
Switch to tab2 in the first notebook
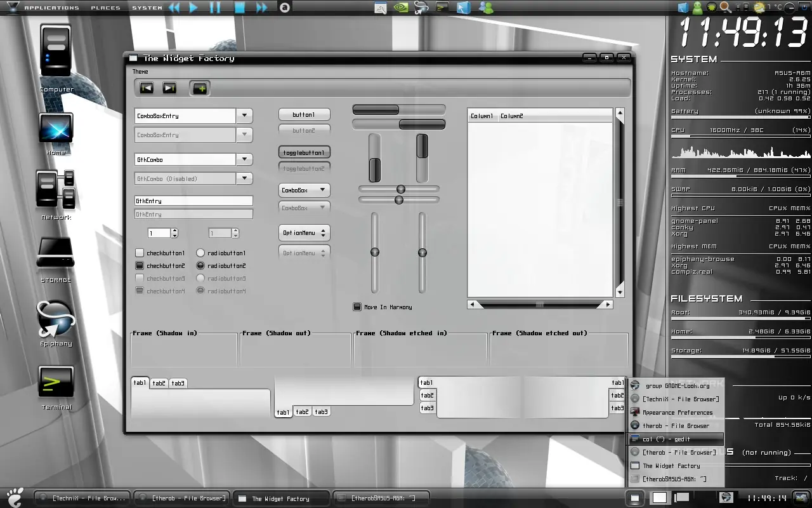coord(159,383)
